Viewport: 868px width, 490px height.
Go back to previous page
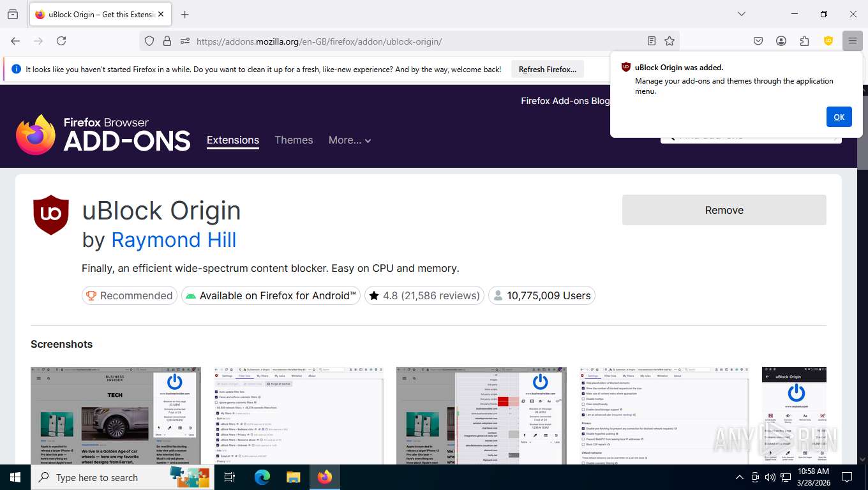coord(15,41)
